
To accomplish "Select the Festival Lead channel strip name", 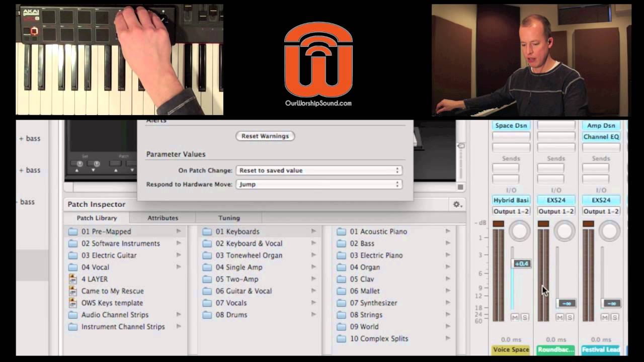I will point(601,349).
